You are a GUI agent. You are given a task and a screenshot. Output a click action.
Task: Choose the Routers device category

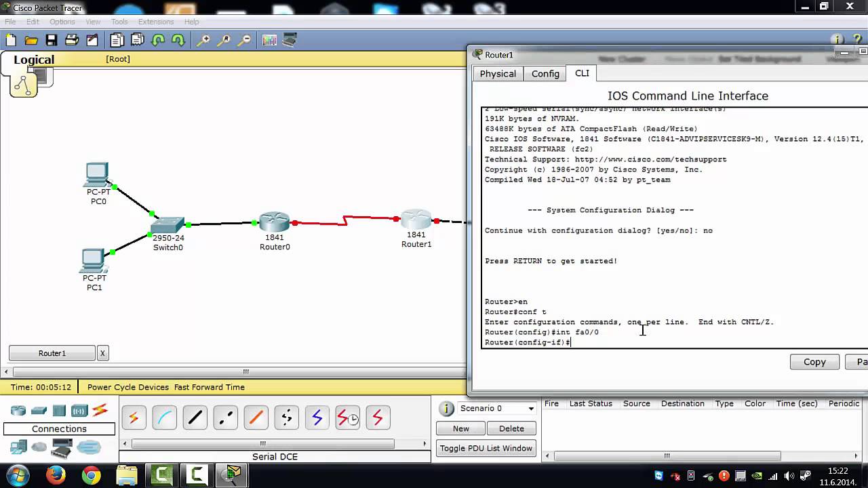click(18, 410)
